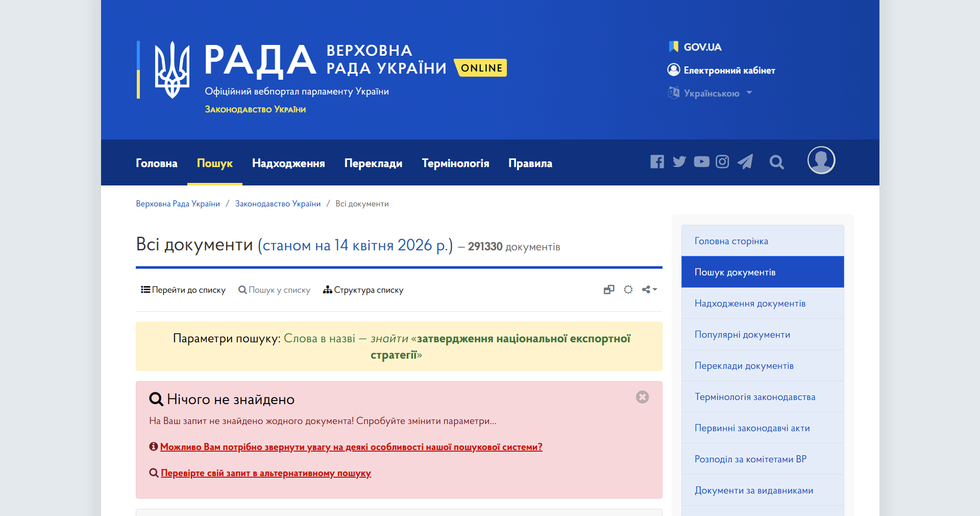This screenshot has height=516, width=980.
Task: Click the ONLINE badge
Action: [x=481, y=68]
